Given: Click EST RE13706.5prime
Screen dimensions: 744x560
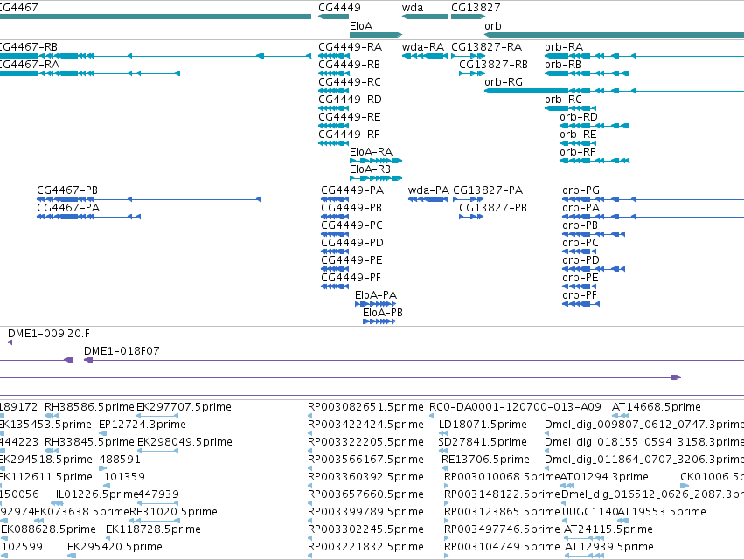Looking at the screenshot, I should point(445,468).
